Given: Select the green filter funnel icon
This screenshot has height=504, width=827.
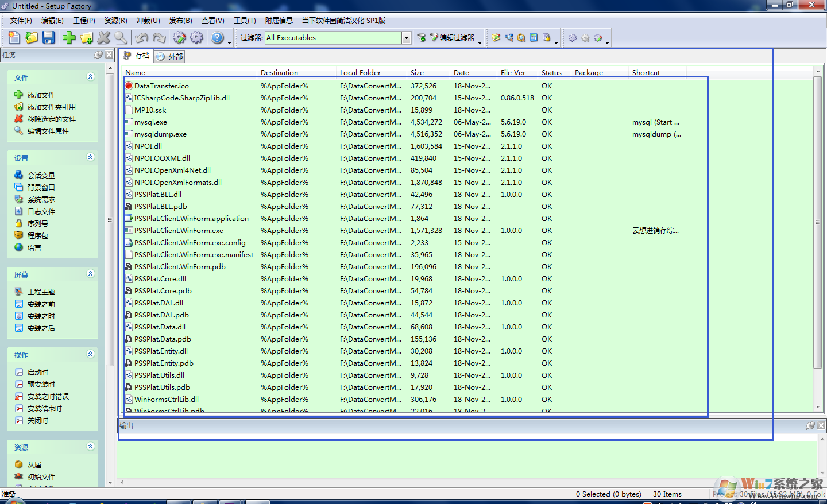Looking at the screenshot, I should pos(422,37).
